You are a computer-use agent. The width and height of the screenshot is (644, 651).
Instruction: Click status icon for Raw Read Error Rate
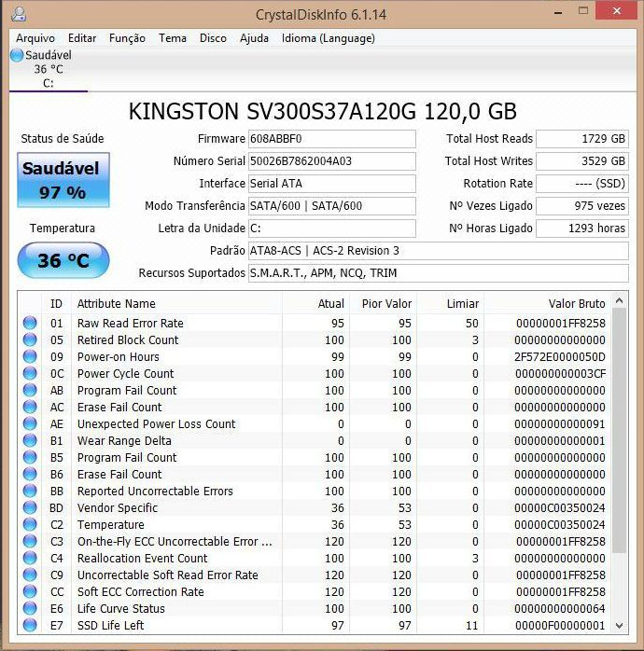30,323
